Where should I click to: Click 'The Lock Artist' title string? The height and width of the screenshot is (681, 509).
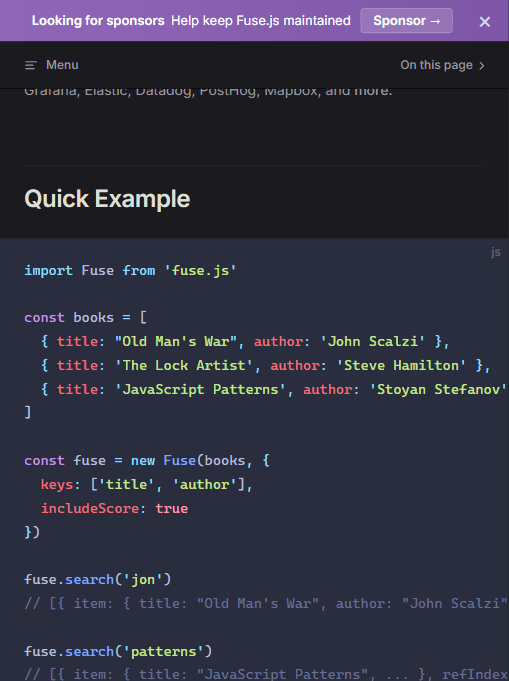coord(184,365)
